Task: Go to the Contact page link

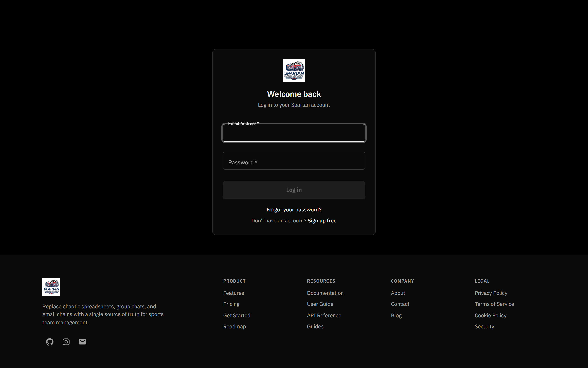Action: 400,304
